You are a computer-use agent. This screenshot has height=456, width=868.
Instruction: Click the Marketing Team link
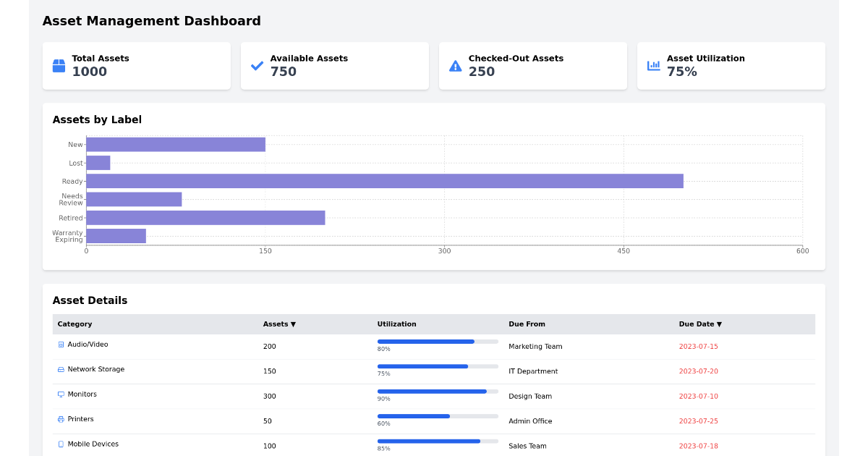[535, 347]
